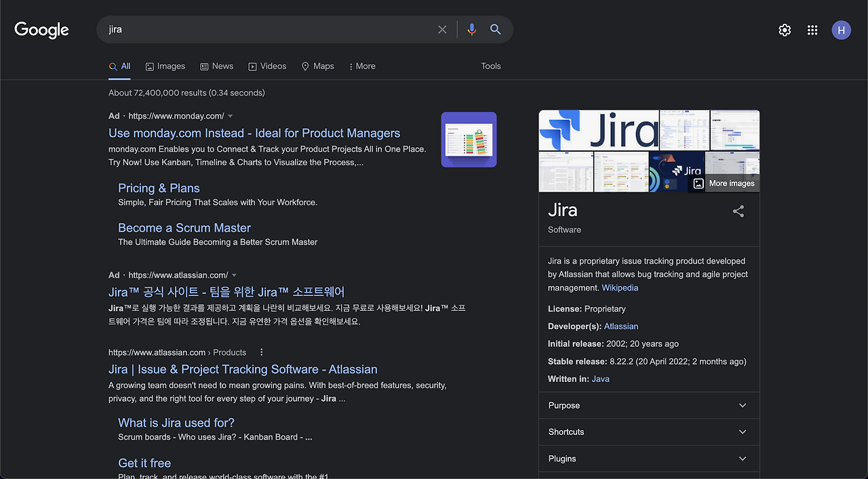Expand the Plugins section

pos(649,459)
